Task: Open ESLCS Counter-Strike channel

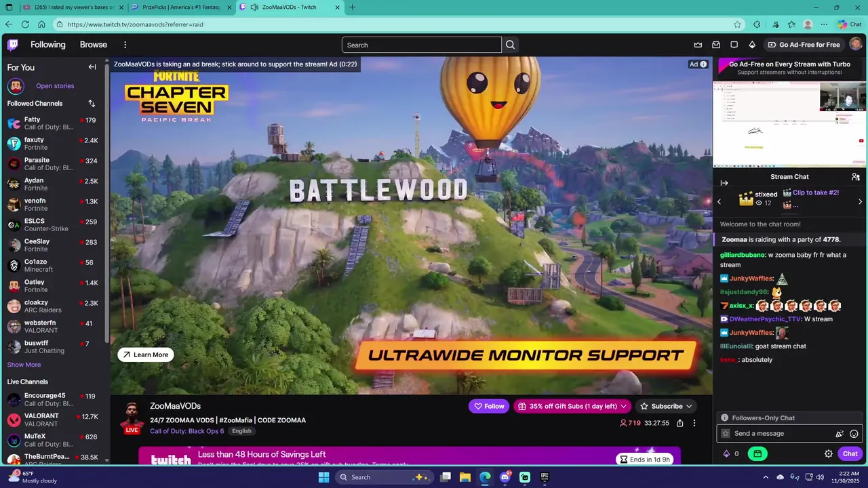Action: pos(53,225)
